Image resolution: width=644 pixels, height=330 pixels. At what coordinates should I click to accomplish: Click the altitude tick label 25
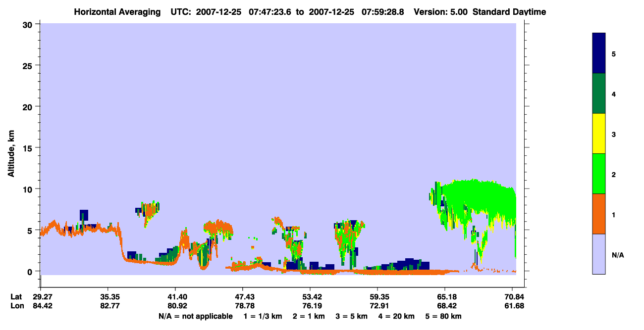29,65
